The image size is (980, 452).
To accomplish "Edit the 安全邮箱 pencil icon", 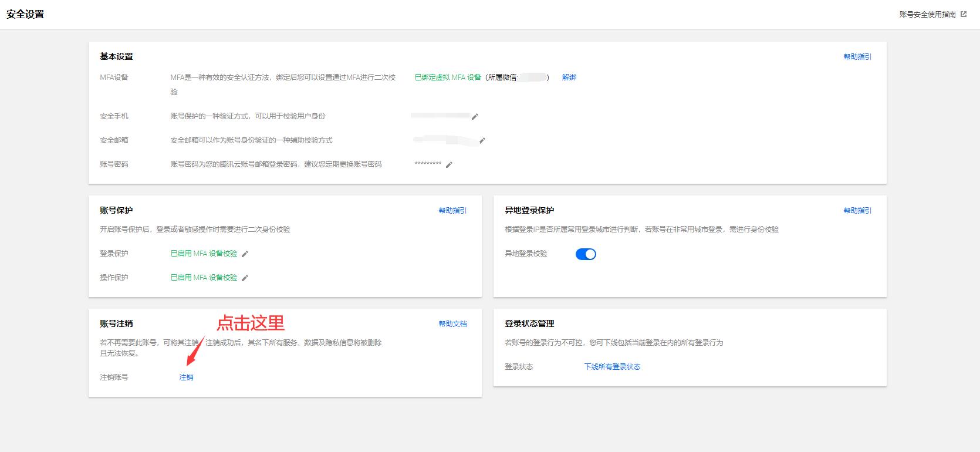I will pyautogui.click(x=482, y=140).
